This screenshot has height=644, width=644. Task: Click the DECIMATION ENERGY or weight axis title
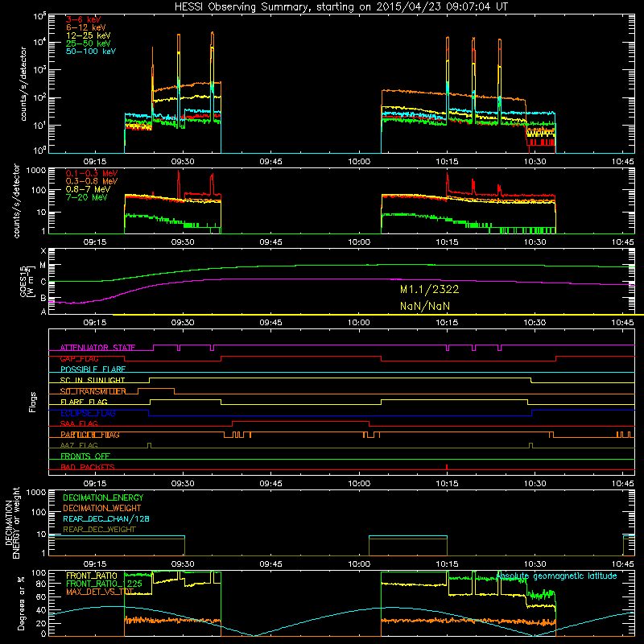coord(13,522)
